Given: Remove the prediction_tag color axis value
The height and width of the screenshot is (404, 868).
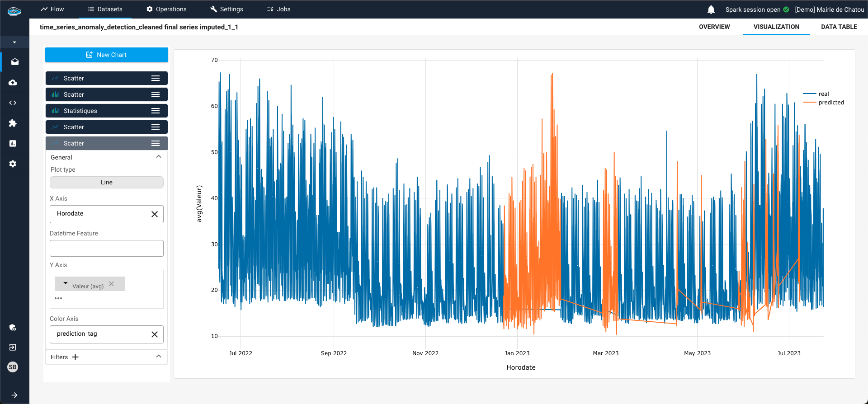Looking at the screenshot, I should 154,334.
